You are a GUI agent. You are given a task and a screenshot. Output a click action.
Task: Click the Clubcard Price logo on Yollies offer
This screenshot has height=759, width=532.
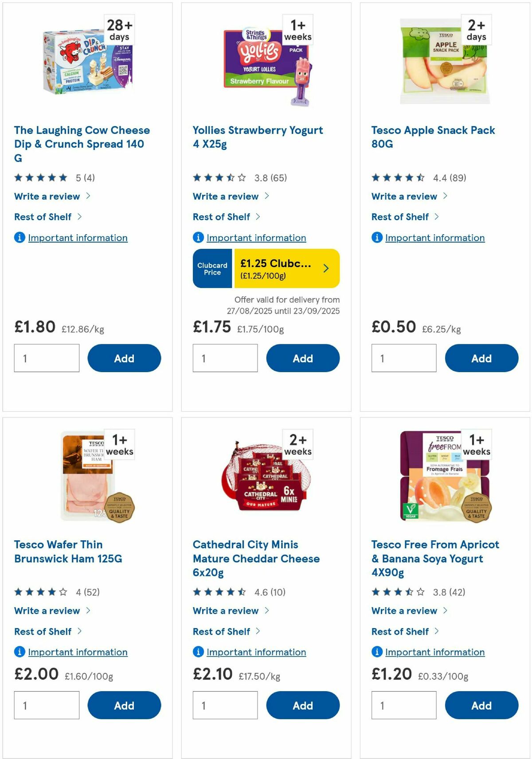pyautogui.click(x=212, y=268)
